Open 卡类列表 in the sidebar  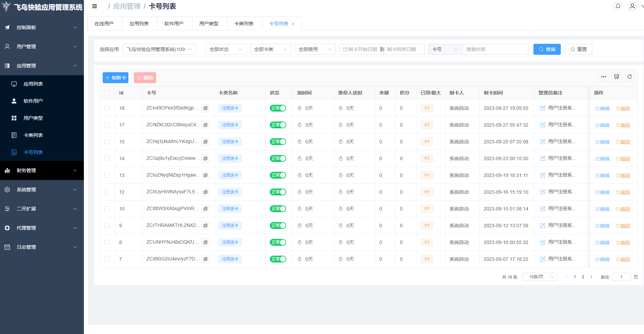coord(33,135)
